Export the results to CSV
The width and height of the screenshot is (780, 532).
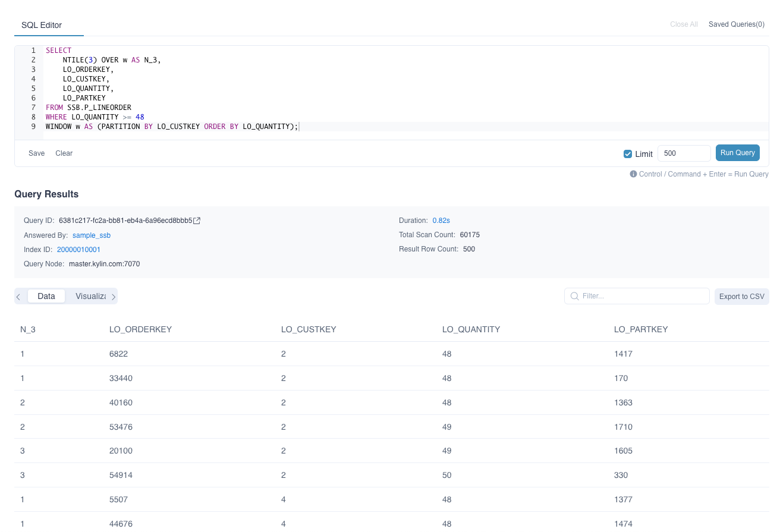point(741,297)
